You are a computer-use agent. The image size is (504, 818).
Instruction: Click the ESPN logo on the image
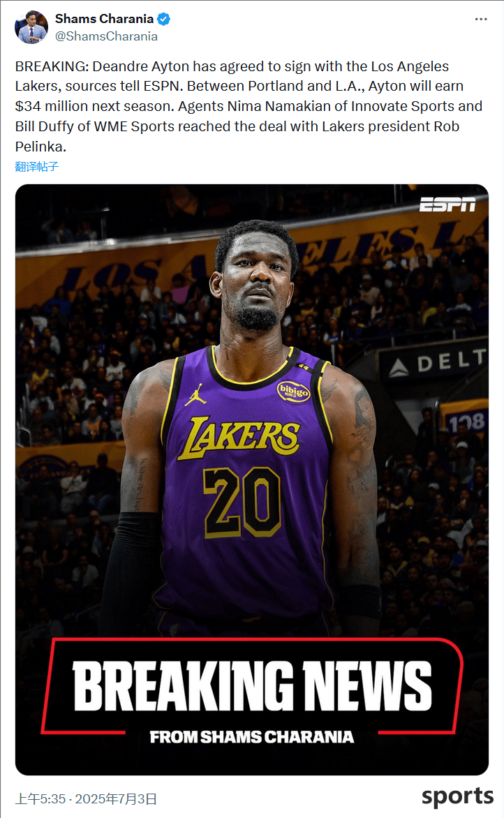[447, 204]
